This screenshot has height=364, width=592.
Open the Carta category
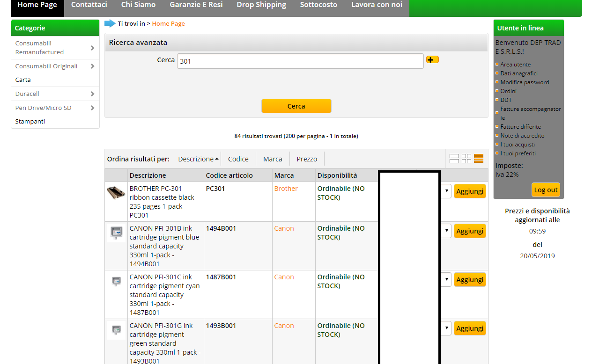tap(23, 80)
